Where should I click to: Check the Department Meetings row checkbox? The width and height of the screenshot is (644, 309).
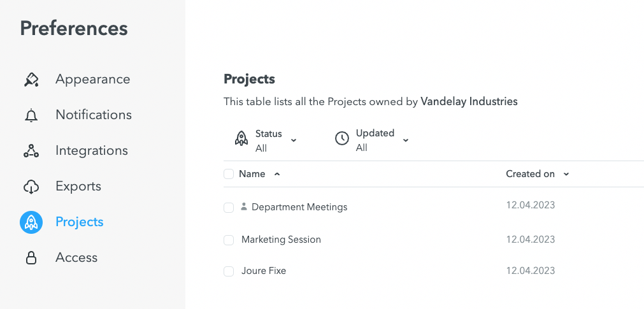click(229, 208)
